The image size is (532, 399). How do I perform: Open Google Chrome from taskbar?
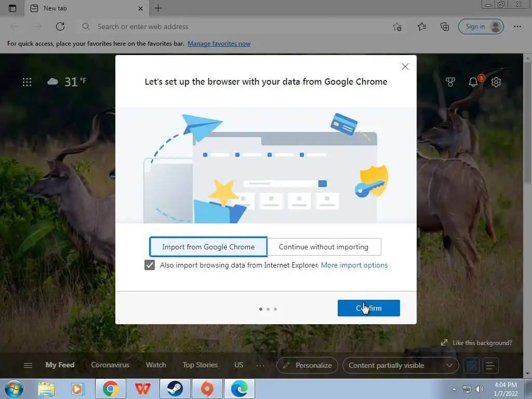pyautogui.click(x=111, y=389)
